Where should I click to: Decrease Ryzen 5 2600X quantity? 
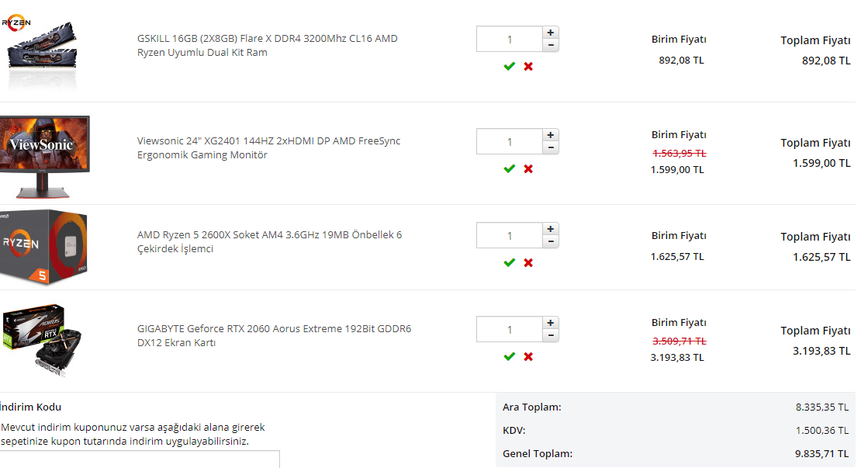[x=551, y=241]
